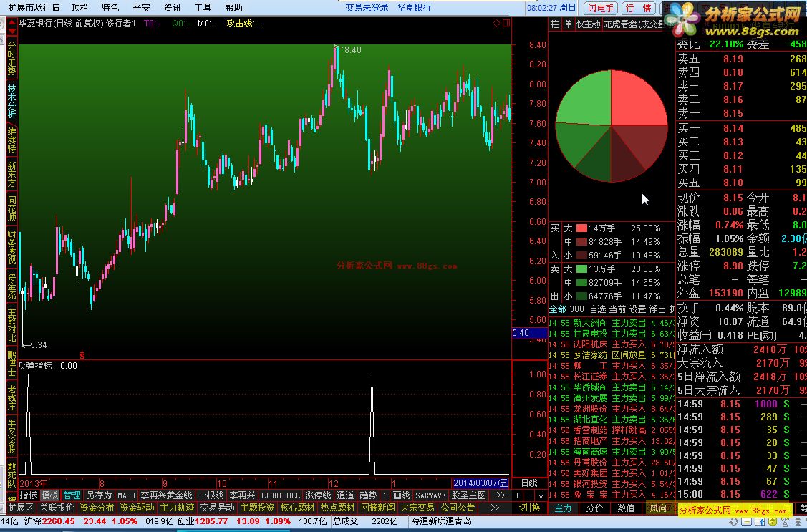Select 技术分析 in left sidebar
The width and height of the screenshot is (807, 532).
pyautogui.click(x=12, y=101)
